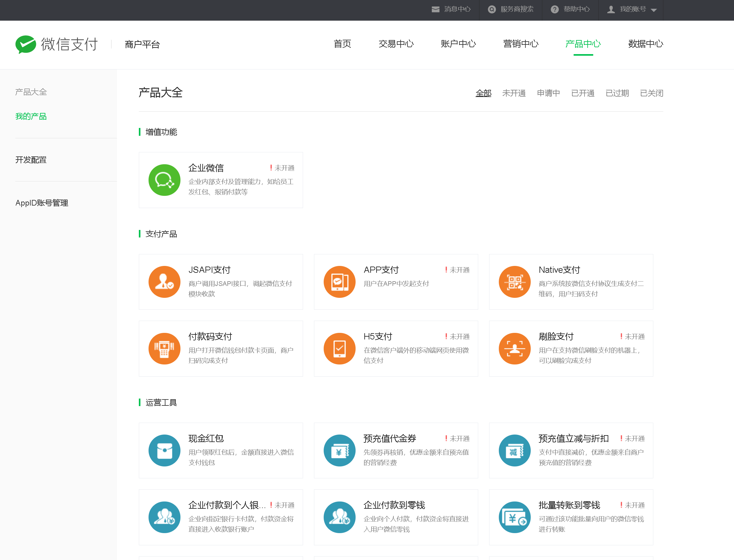Click 未开通 status on 批量转账到零钱 card
Viewport: 734px width, 560px height.
(633, 505)
